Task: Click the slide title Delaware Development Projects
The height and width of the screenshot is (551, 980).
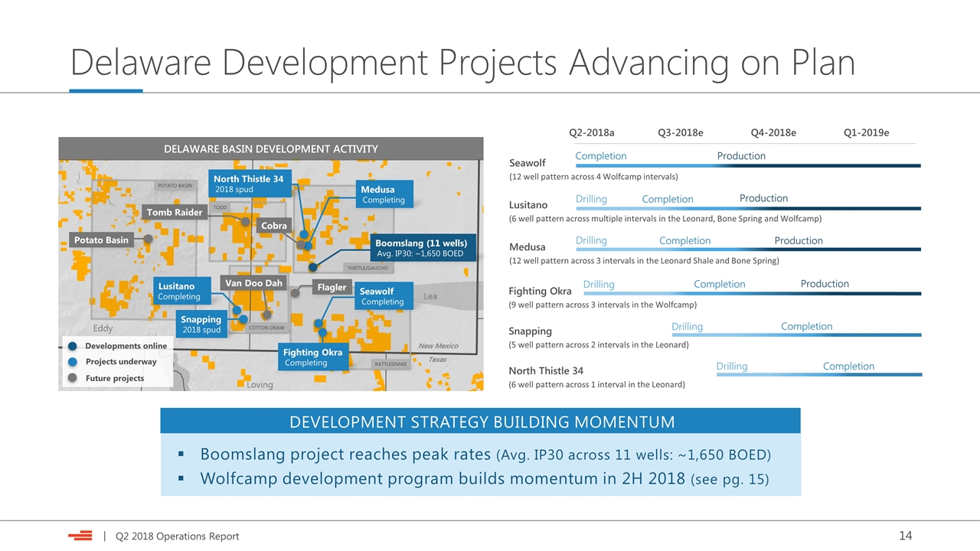Action: [462, 61]
